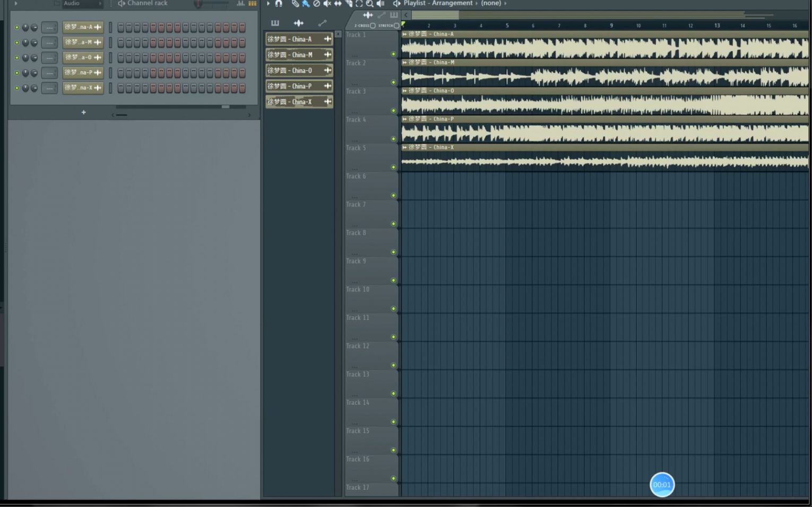
Task: Toggle first step button of na-A channel
Action: [120, 27]
